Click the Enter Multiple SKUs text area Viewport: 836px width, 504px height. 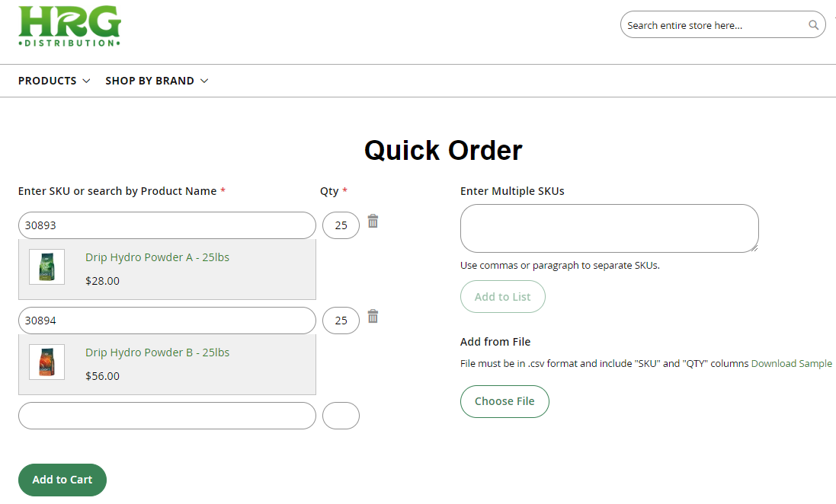[x=610, y=228]
